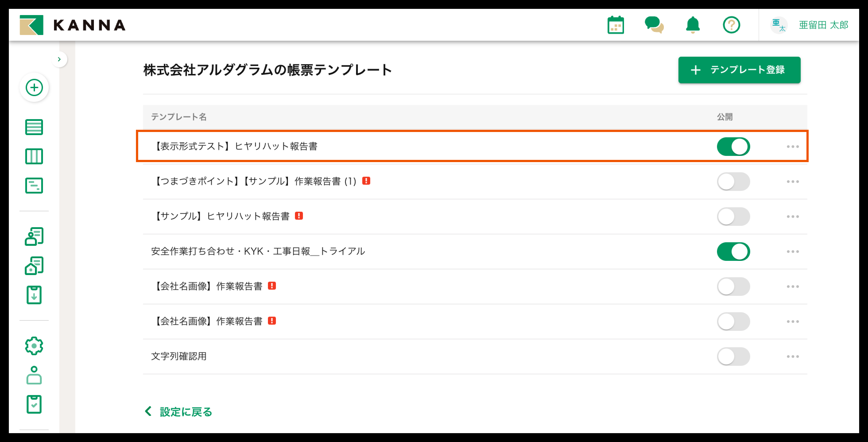The image size is (868, 442).
Task: Enable publish toggle for 文字列確認用
Action: (x=733, y=357)
